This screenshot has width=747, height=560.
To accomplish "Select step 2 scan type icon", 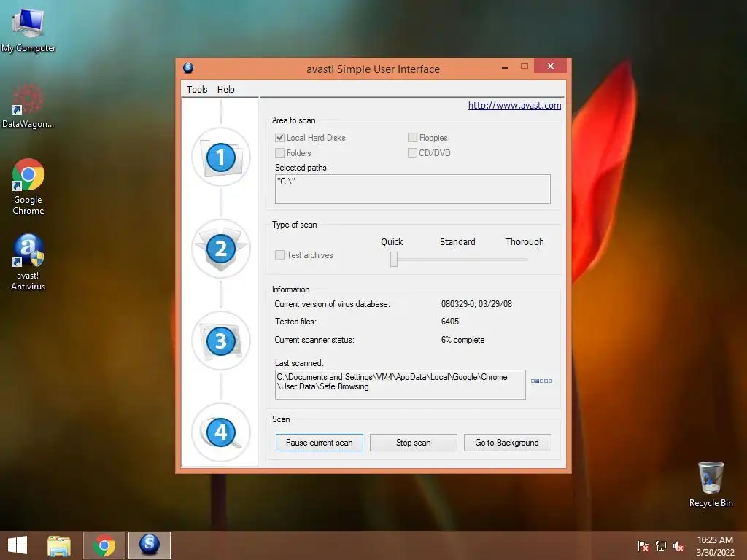I will point(220,249).
